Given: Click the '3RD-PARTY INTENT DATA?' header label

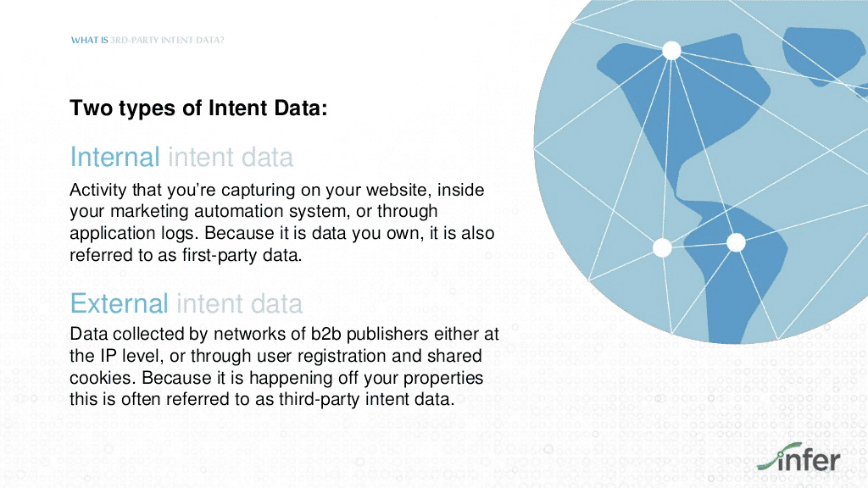Looking at the screenshot, I should (167, 40).
